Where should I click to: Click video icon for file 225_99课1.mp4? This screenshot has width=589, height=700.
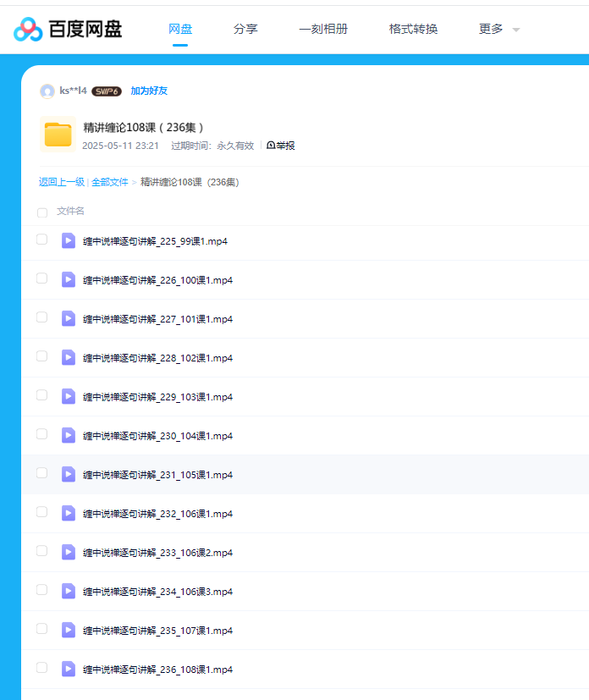[69, 240]
